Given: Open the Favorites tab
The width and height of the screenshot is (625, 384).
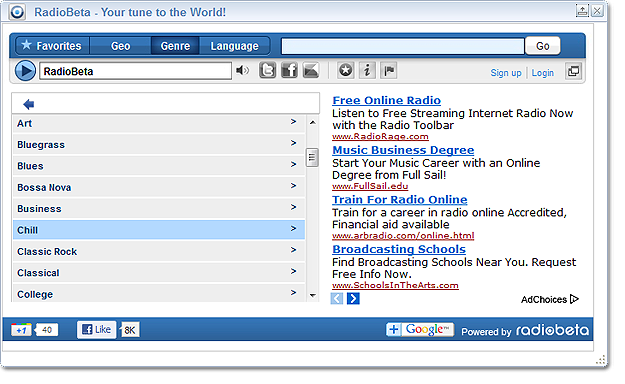Looking at the screenshot, I should [x=52, y=46].
